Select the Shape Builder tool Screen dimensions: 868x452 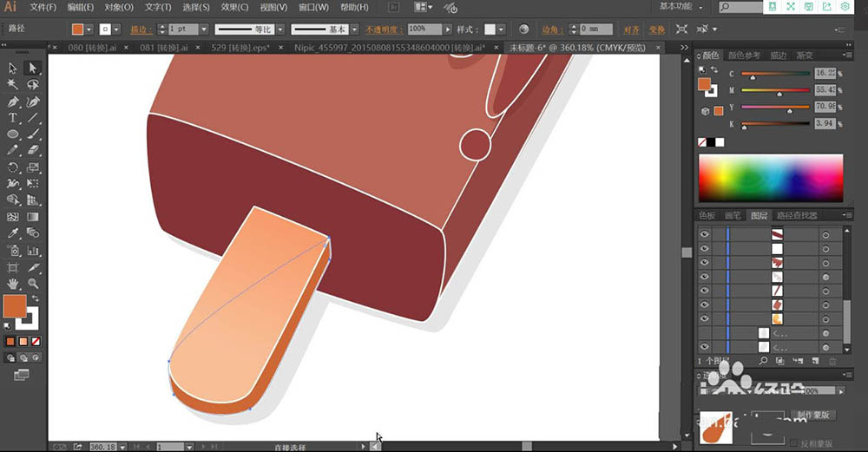click(x=13, y=200)
